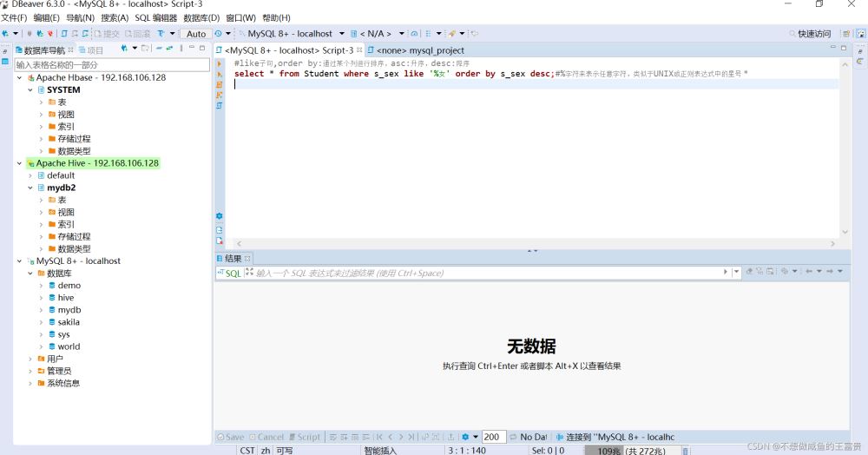This screenshot has height=455, width=868.
Task: Click the result fetch size field showing 200
Action: (x=493, y=437)
